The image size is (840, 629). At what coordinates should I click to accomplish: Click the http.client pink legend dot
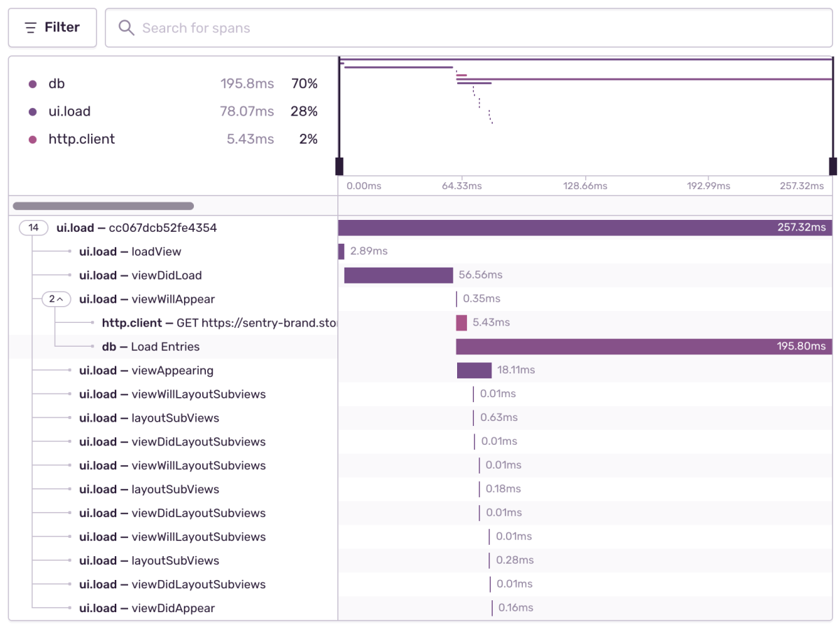(x=32, y=139)
